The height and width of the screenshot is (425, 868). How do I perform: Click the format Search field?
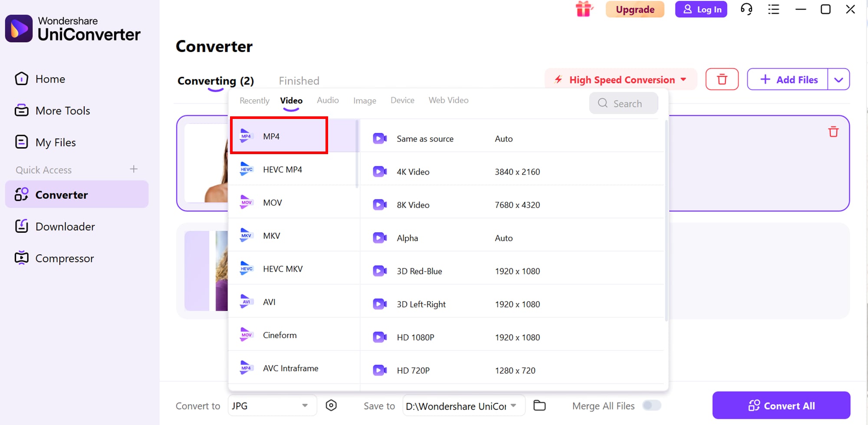point(624,103)
